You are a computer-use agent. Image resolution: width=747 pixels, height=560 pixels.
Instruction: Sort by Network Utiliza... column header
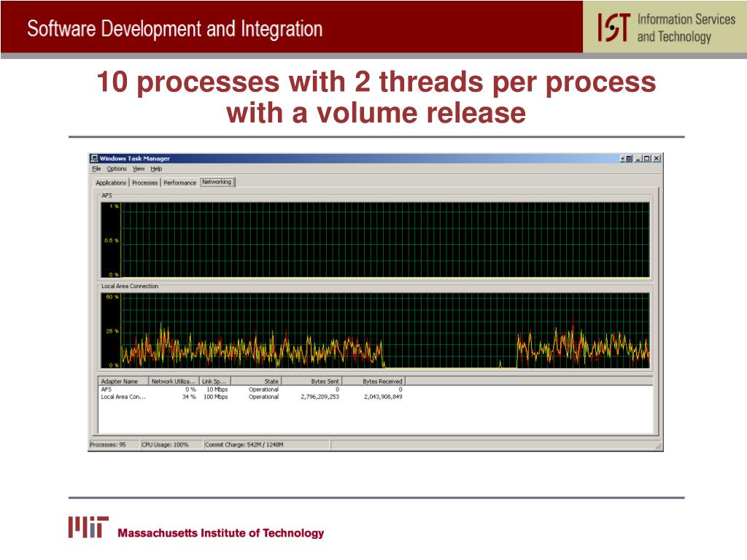tap(174, 381)
